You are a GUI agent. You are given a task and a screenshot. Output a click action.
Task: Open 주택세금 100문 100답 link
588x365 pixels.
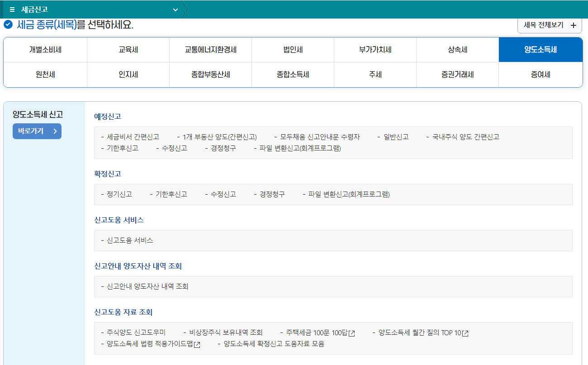coord(317,332)
